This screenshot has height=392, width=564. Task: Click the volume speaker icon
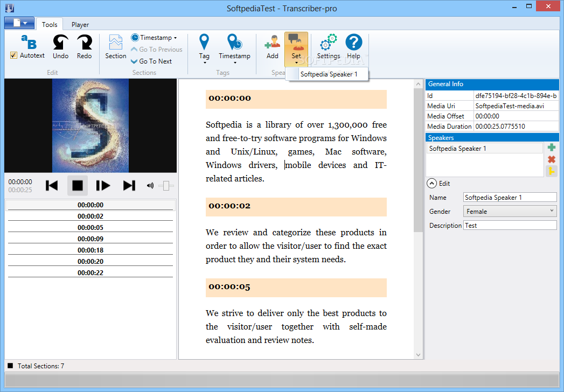(x=150, y=186)
